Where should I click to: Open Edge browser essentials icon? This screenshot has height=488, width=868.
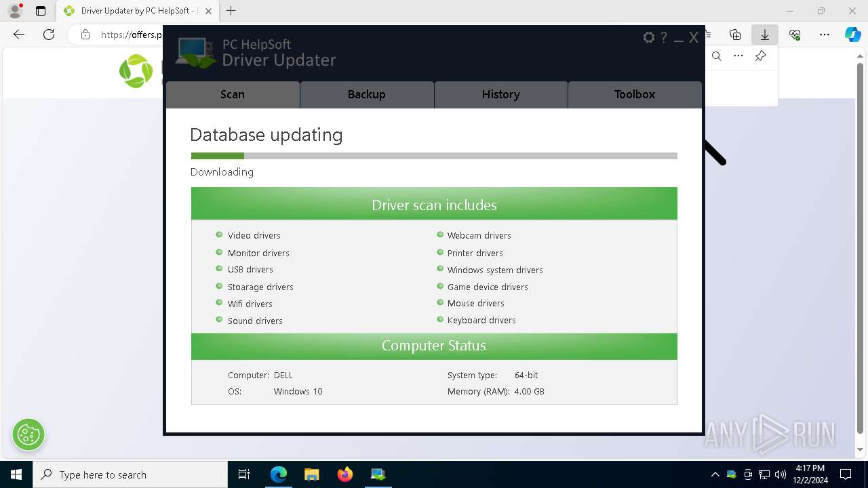[x=795, y=35]
